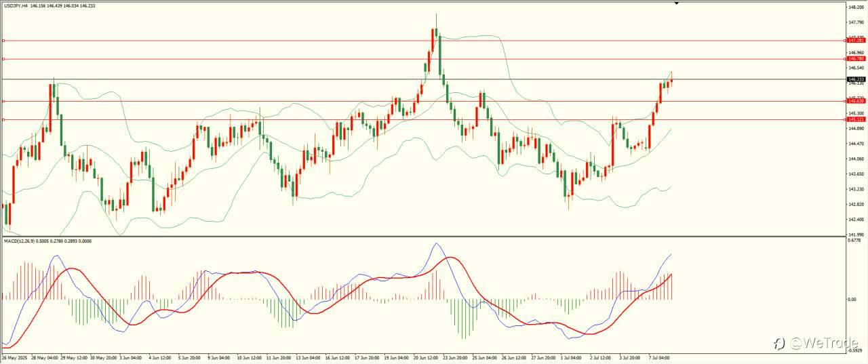The height and width of the screenshot is (364, 868).
Task: Select the 145.121 red price label
Action: 855,119
